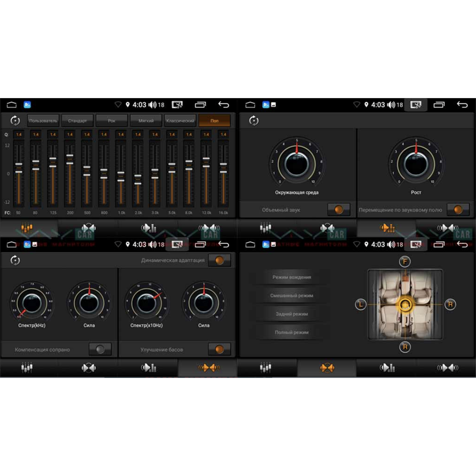Click the Q value above the 50 Hz band
This screenshot has width=476, height=476.
point(19,134)
